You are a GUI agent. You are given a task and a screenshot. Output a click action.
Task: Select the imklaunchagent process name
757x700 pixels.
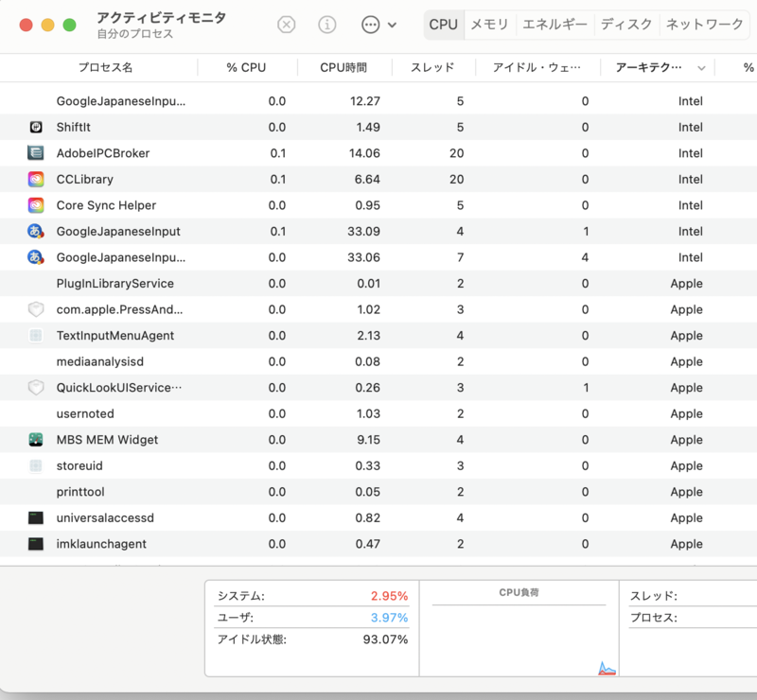101,544
